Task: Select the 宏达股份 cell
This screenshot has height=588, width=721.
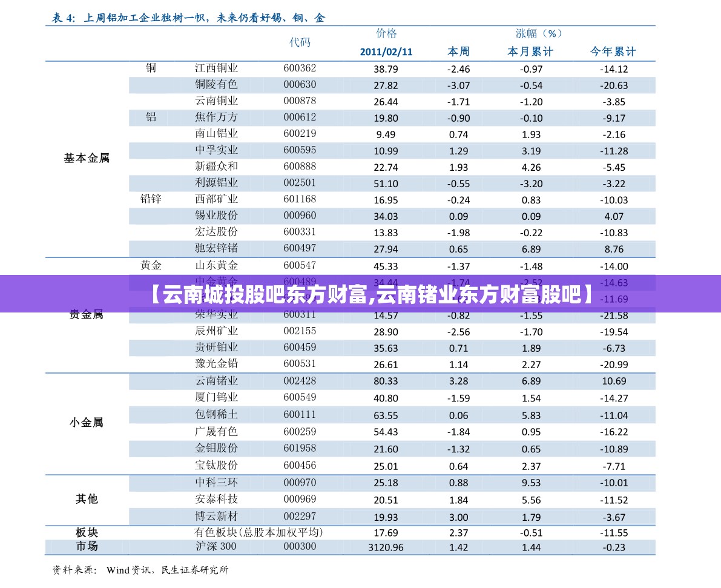Action: [x=216, y=232]
